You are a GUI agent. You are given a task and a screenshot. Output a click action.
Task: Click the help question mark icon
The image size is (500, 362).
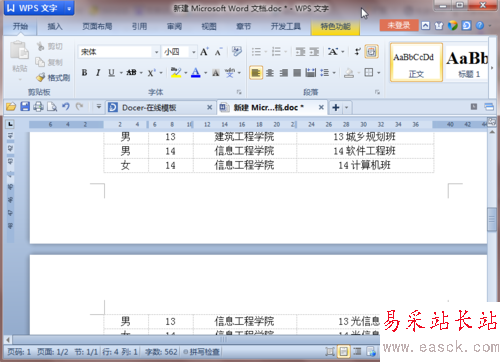click(x=480, y=25)
